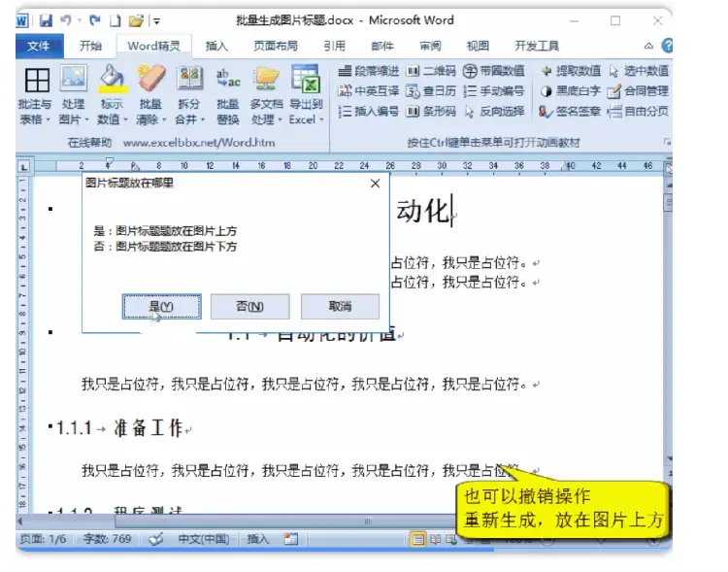Screen dimensions: 728x572
Task: Click the 签名签章 command
Action: (570, 111)
